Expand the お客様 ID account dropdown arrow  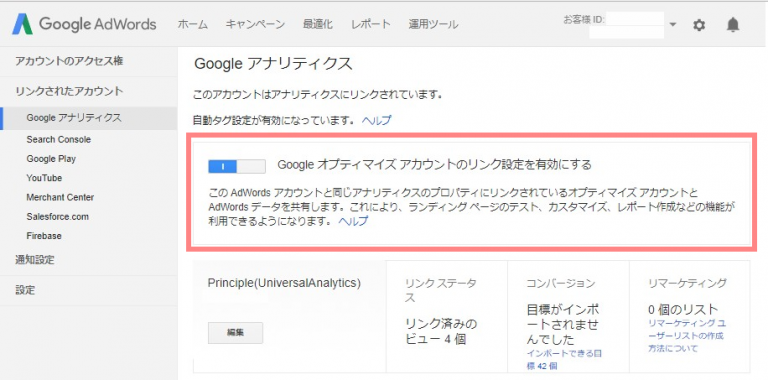672,24
